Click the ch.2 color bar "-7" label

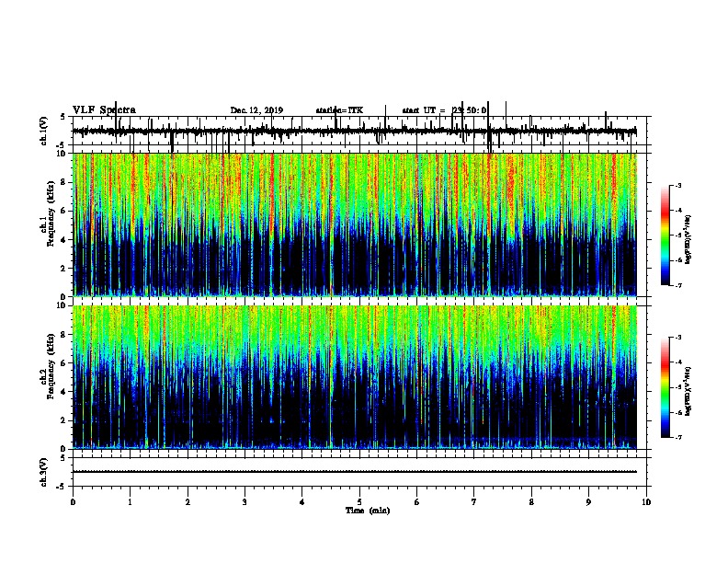pyautogui.click(x=677, y=437)
